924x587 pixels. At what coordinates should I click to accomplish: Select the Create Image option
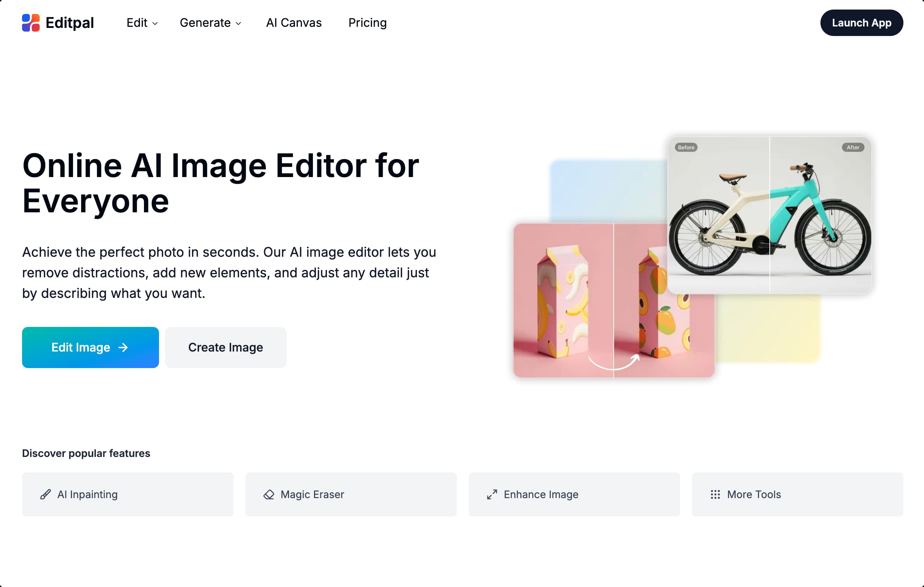point(225,347)
